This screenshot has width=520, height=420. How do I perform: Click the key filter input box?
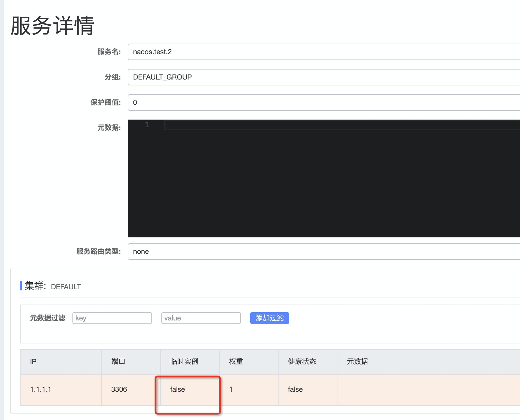pos(112,318)
